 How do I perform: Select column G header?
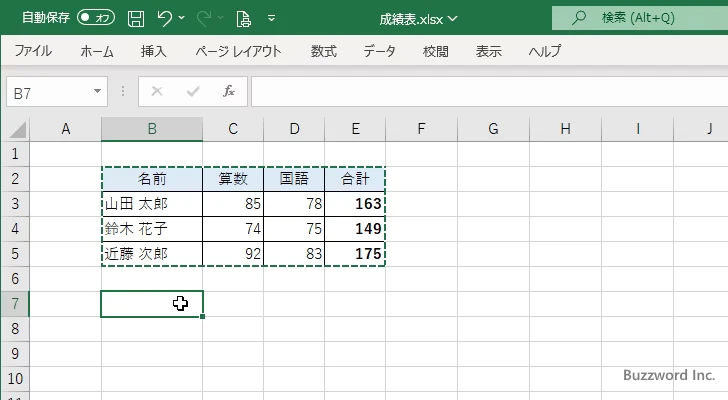click(494, 129)
